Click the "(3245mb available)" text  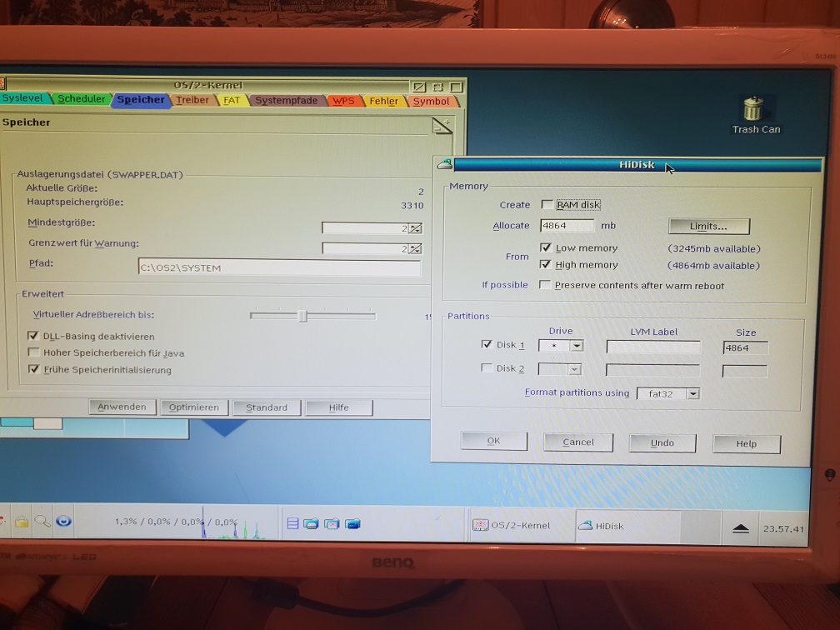click(713, 248)
